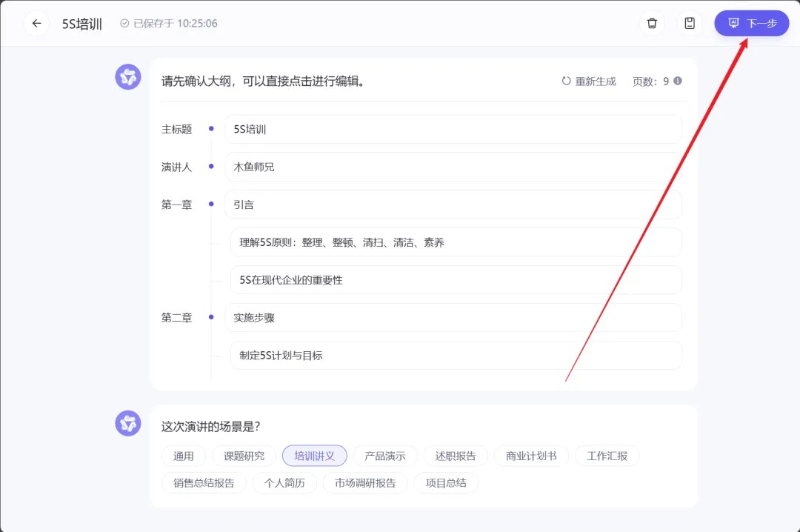Click the assistant avatar beside scenario question
Viewport: 800px width, 532px height.
point(128,423)
